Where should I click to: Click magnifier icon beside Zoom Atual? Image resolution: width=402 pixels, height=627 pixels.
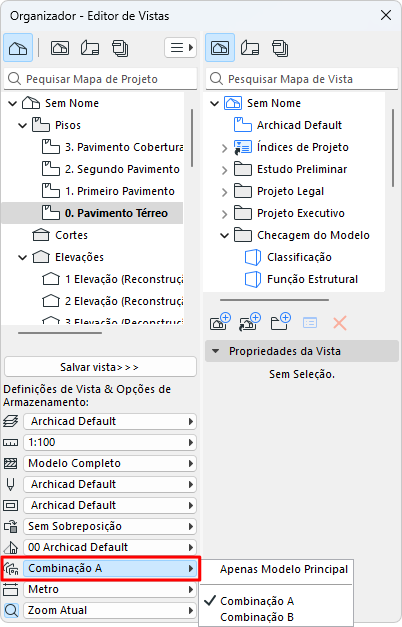click(x=11, y=611)
